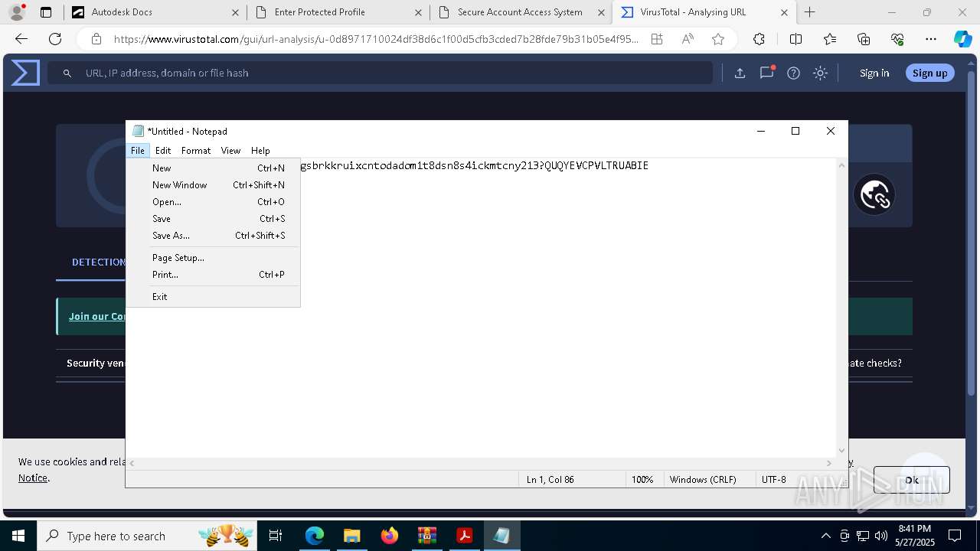Click the app available icon in address bar
The image size is (980, 551).
pyautogui.click(x=657, y=39)
